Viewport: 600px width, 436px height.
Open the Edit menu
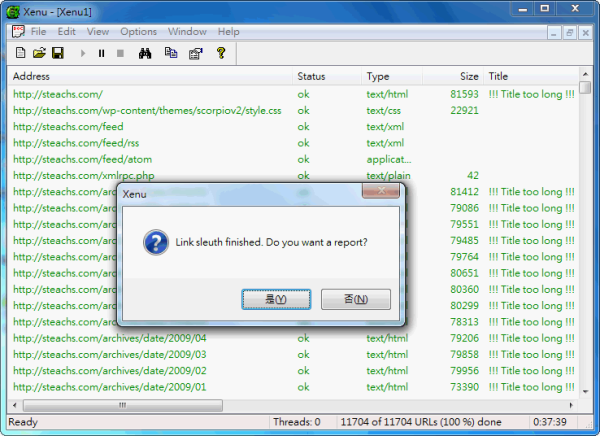pos(67,31)
